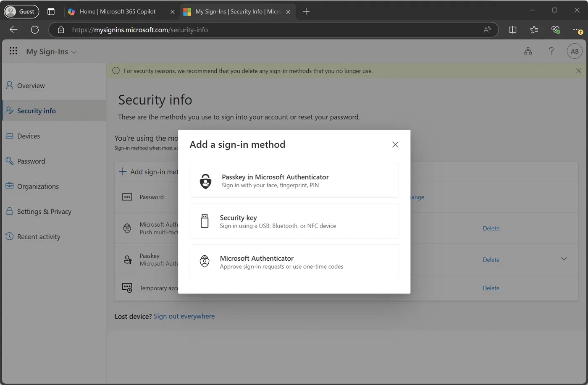Open help question mark icon
The image size is (588, 385).
[551, 51]
